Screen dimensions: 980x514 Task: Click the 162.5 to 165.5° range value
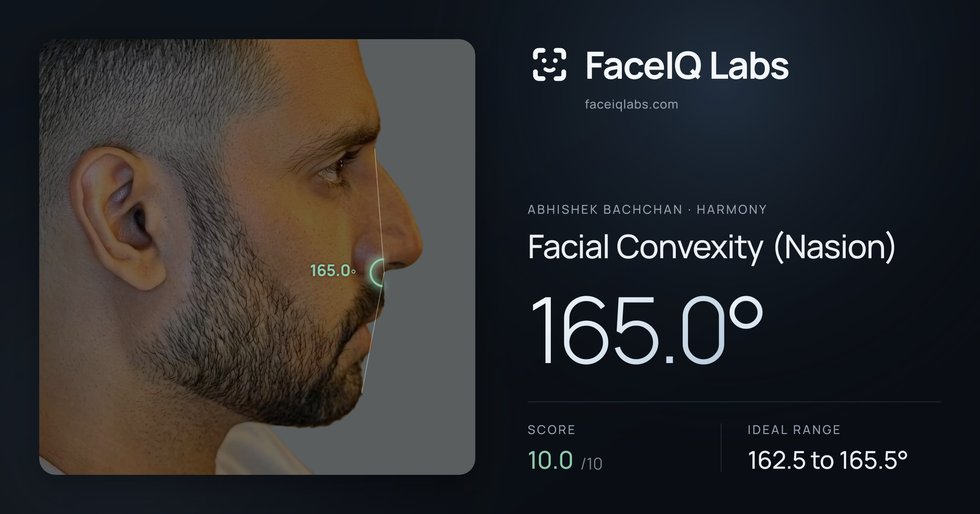pos(828,460)
